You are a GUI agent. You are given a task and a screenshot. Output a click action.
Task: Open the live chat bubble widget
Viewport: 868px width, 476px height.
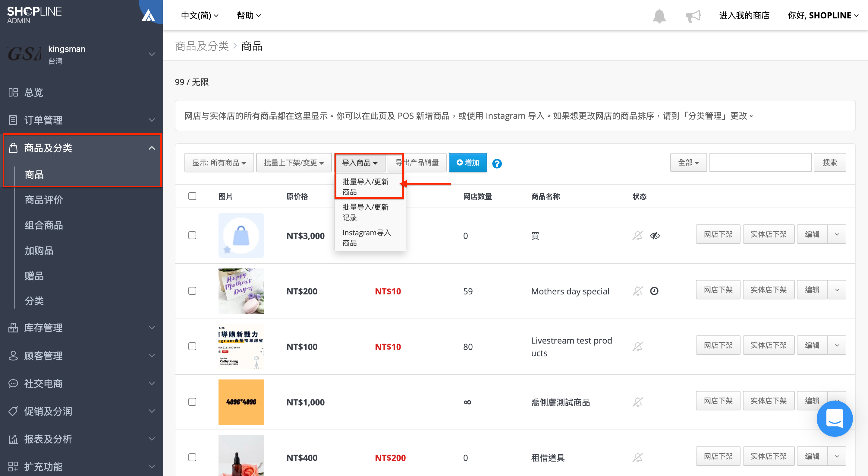(x=834, y=418)
